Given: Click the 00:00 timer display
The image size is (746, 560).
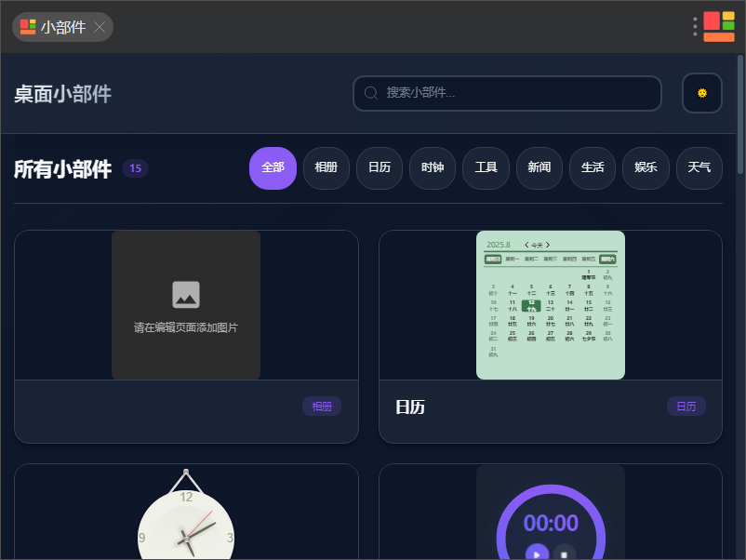Looking at the screenshot, I should coord(551,523).
